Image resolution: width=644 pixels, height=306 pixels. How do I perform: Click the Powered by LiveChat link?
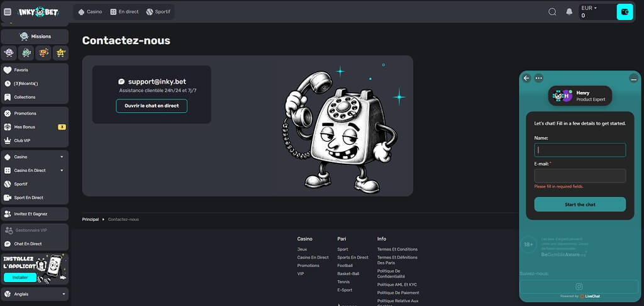580,296
